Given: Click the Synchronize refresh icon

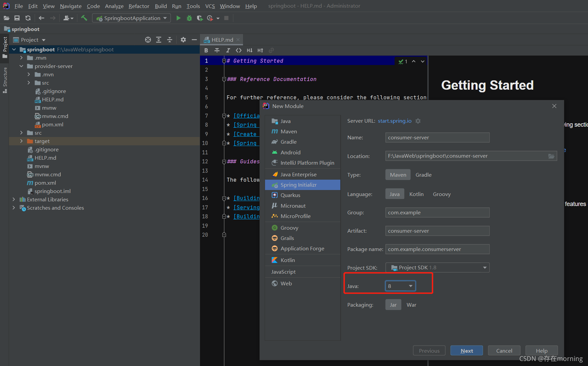Looking at the screenshot, I should pos(28,18).
